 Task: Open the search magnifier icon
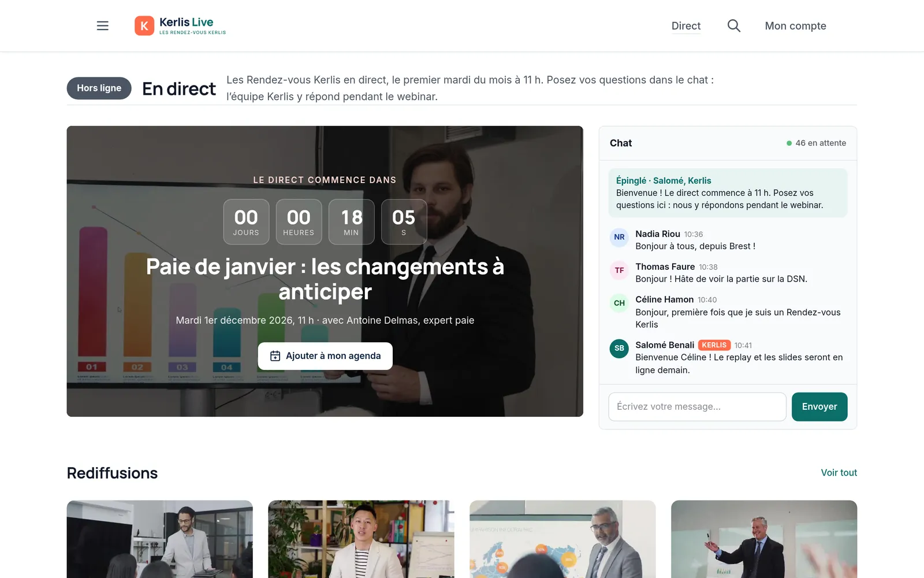[x=733, y=25]
